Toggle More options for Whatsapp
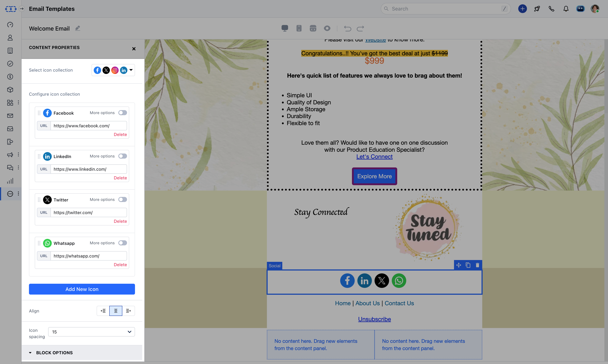 click(x=123, y=243)
